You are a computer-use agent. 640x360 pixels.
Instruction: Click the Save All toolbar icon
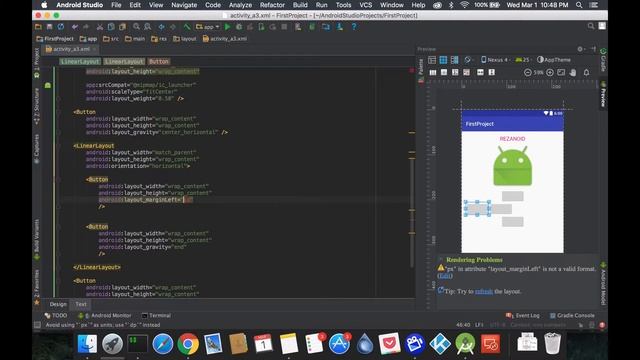pyautogui.click(x=49, y=27)
